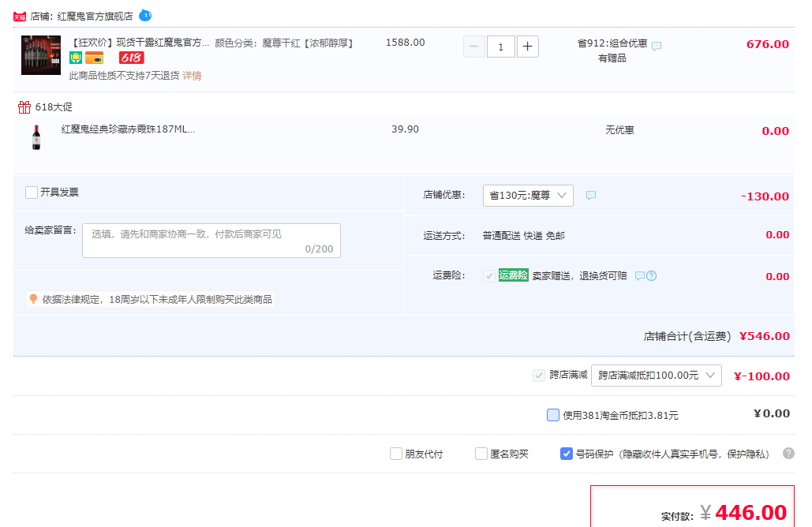
Task: Open the 【狂欢价】现货干露红魔鬼 product title
Action: [x=140, y=43]
